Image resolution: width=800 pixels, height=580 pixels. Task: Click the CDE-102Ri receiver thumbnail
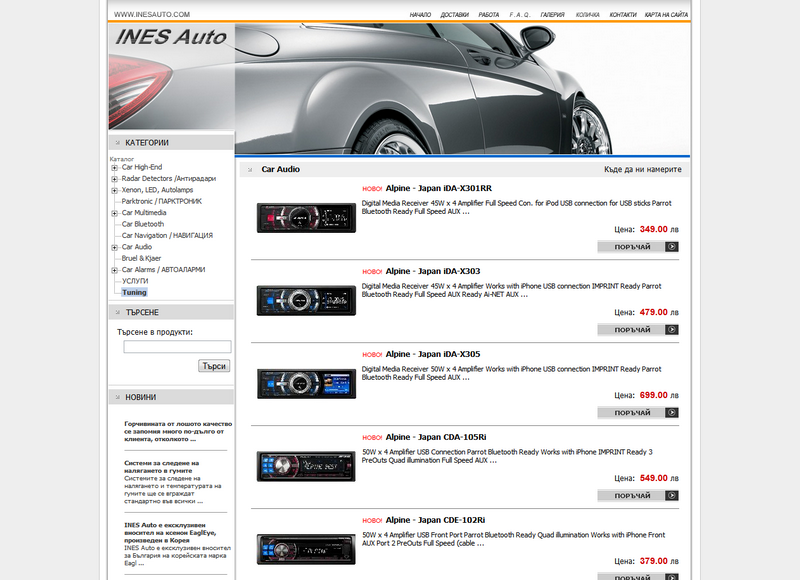tap(306, 549)
